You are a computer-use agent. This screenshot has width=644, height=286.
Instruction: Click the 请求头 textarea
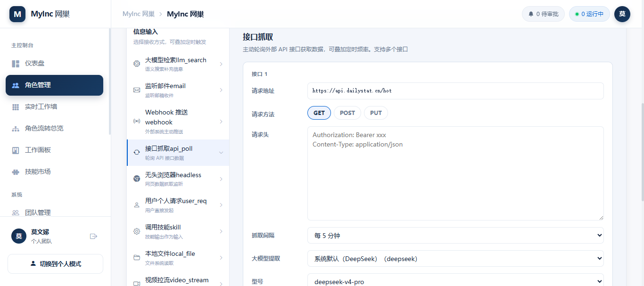point(455,173)
